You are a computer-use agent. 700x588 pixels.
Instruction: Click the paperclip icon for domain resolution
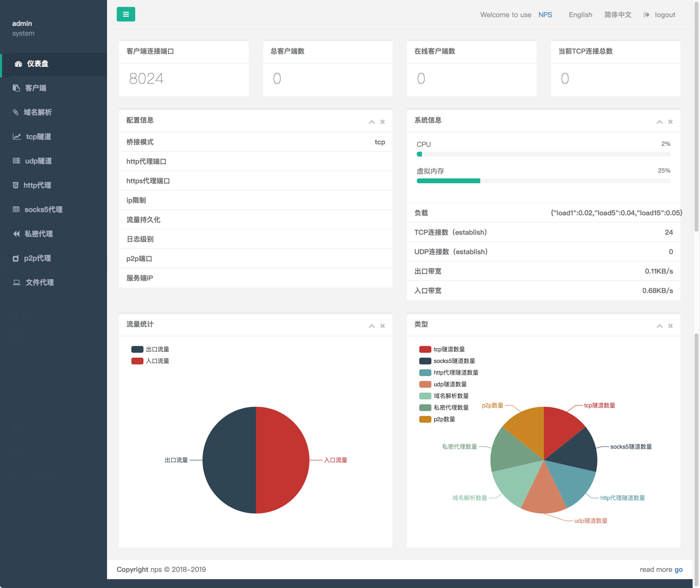coord(16,112)
